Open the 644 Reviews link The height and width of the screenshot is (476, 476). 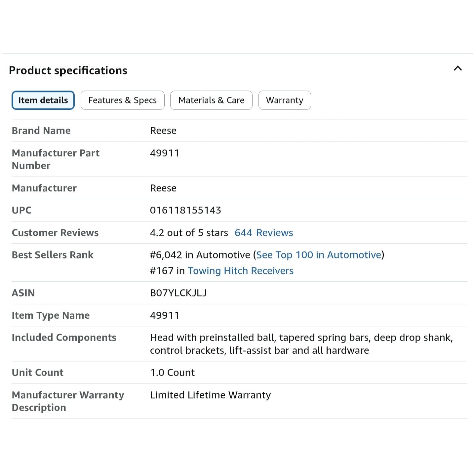263,233
